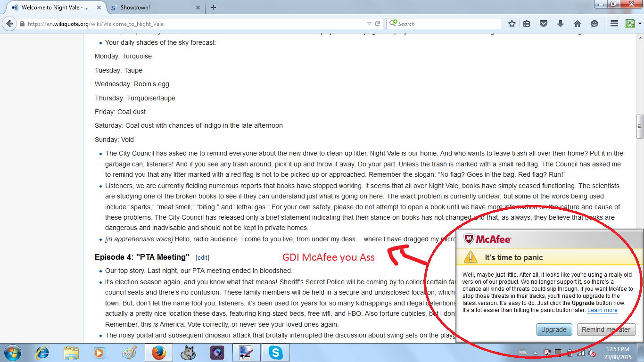Click the edit link beside Episode 4
The height and width of the screenshot is (362, 644).
[203, 258]
